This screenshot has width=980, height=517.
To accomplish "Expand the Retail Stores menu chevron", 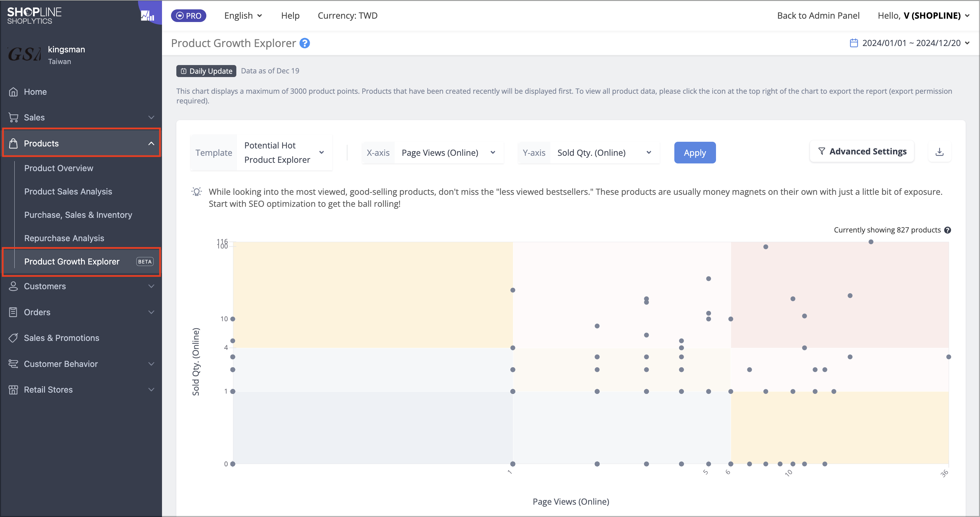I will pyautogui.click(x=151, y=390).
